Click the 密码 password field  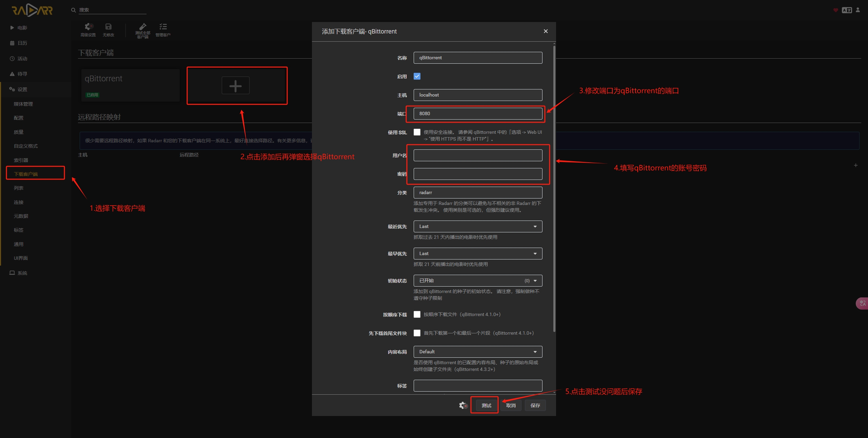coord(478,174)
